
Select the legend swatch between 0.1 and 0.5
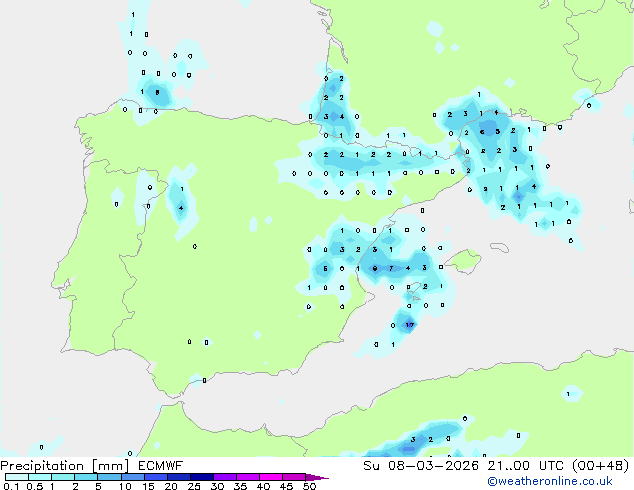[x=17, y=477]
